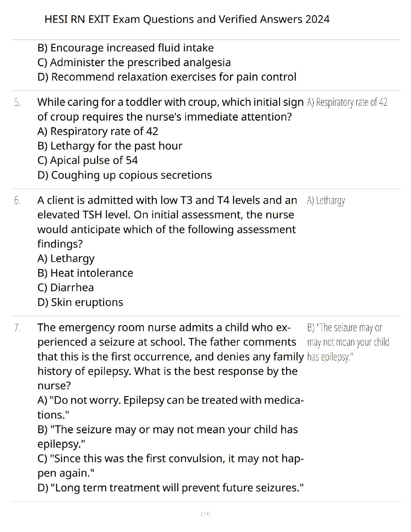Click the seizure answer text beside question 7
This screenshot has width=411, height=532.
[x=348, y=342]
